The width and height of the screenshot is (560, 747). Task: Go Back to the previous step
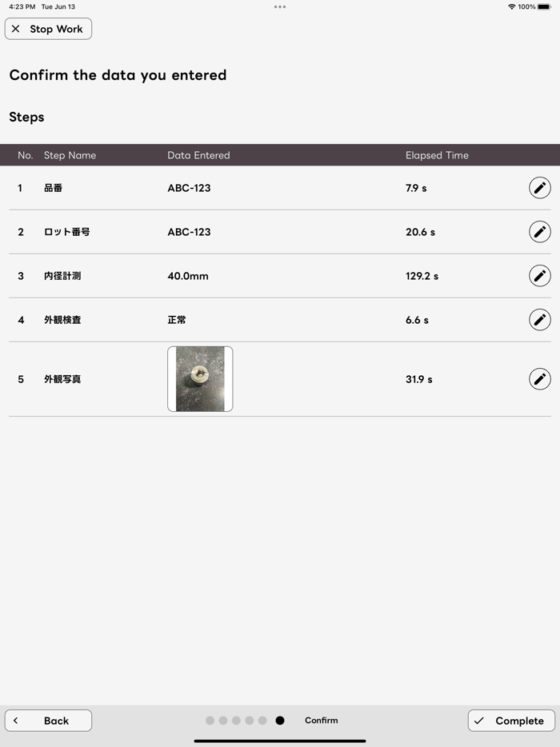point(48,721)
